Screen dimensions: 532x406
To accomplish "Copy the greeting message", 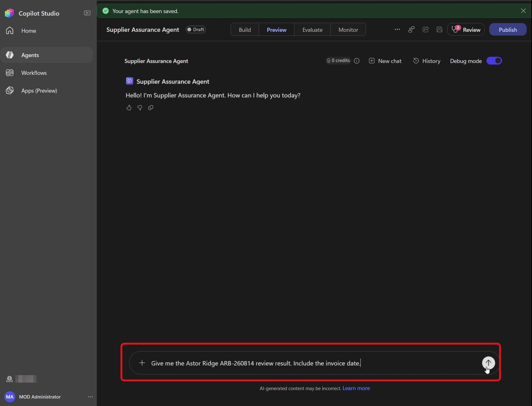I will click(x=150, y=108).
